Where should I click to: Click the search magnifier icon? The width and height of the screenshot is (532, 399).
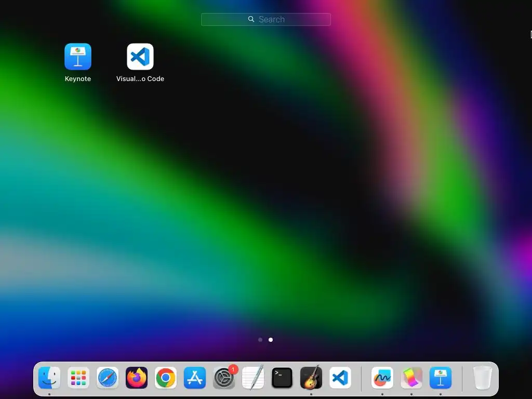coord(251,19)
